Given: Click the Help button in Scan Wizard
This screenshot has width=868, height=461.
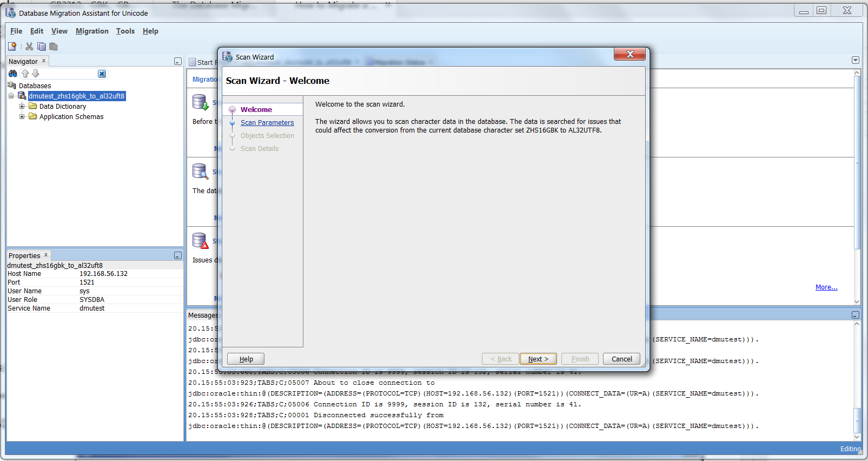Looking at the screenshot, I should [246, 359].
